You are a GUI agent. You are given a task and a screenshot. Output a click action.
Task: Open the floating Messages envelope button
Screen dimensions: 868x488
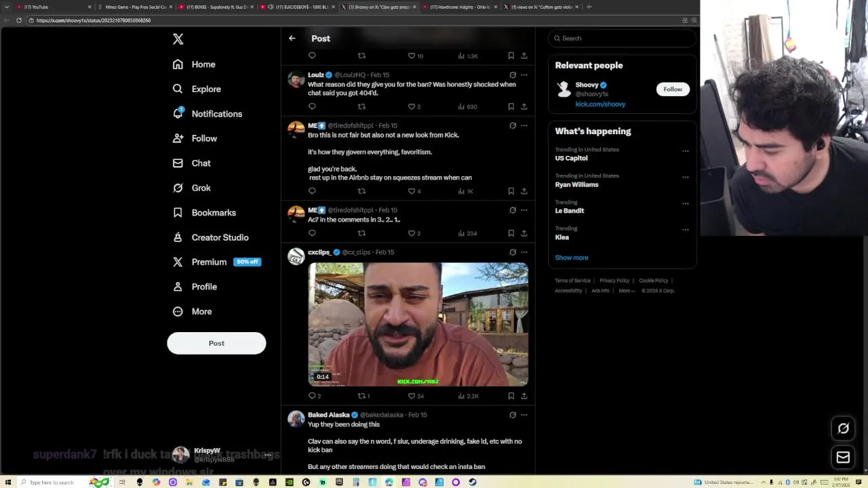point(843,457)
